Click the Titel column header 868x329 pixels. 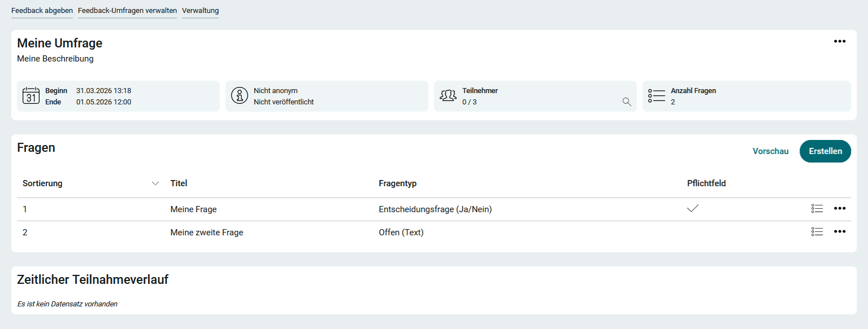(x=179, y=183)
